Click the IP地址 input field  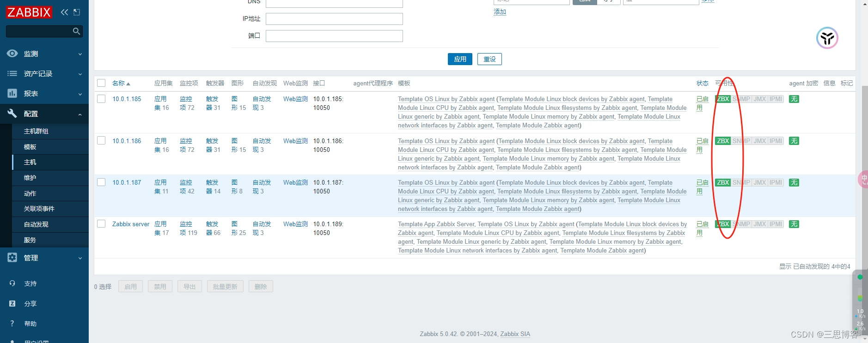click(x=334, y=19)
